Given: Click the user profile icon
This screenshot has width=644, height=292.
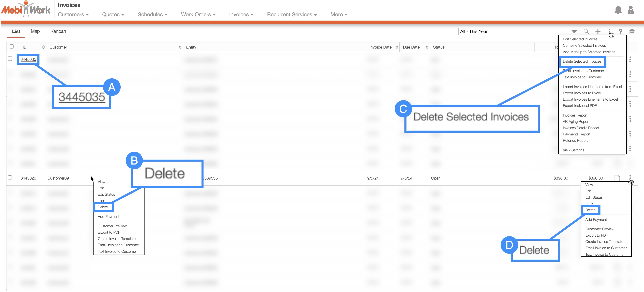Looking at the screenshot, I should tap(630, 10).
